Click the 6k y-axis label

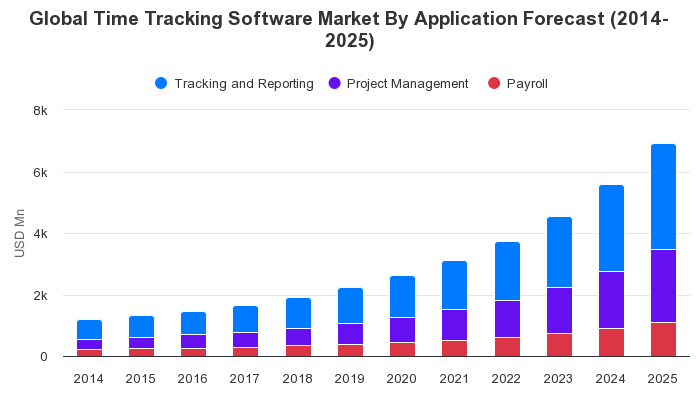click(40, 173)
